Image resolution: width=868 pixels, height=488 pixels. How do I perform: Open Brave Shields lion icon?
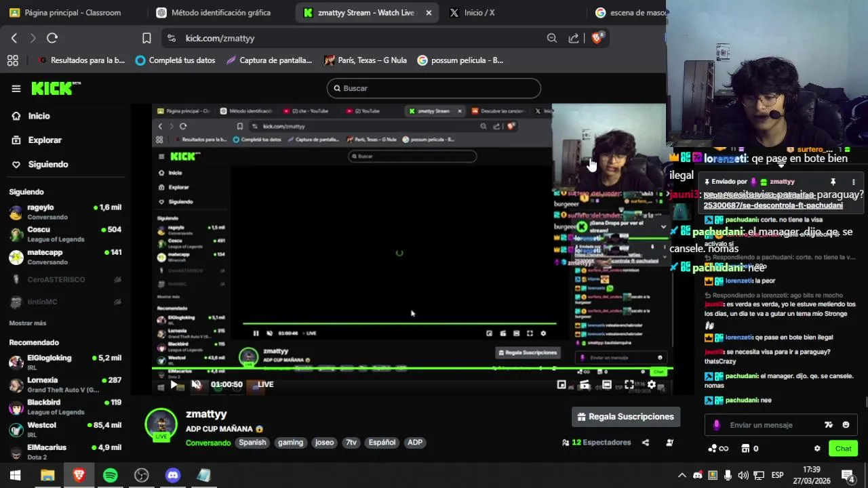pos(597,38)
